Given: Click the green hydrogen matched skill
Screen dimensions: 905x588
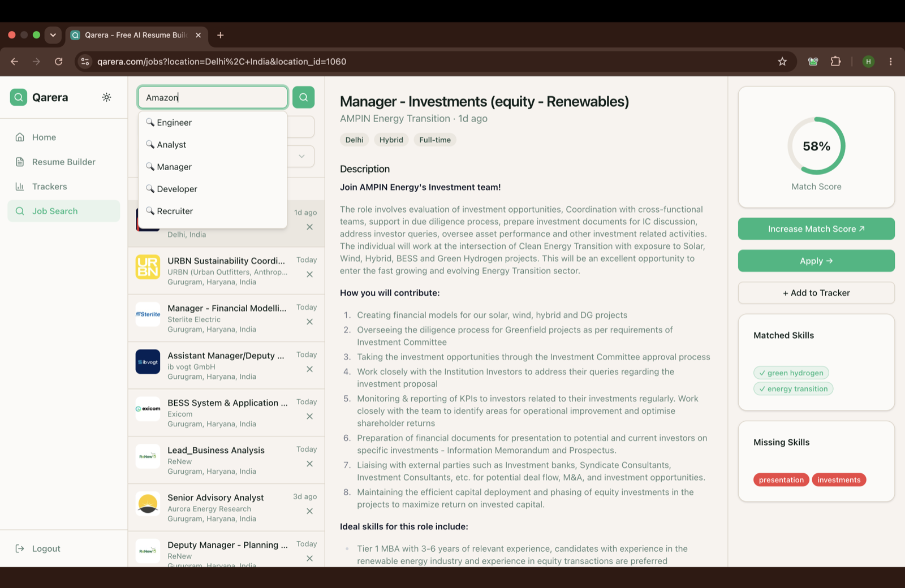Looking at the screenshot, I should 791,373.
